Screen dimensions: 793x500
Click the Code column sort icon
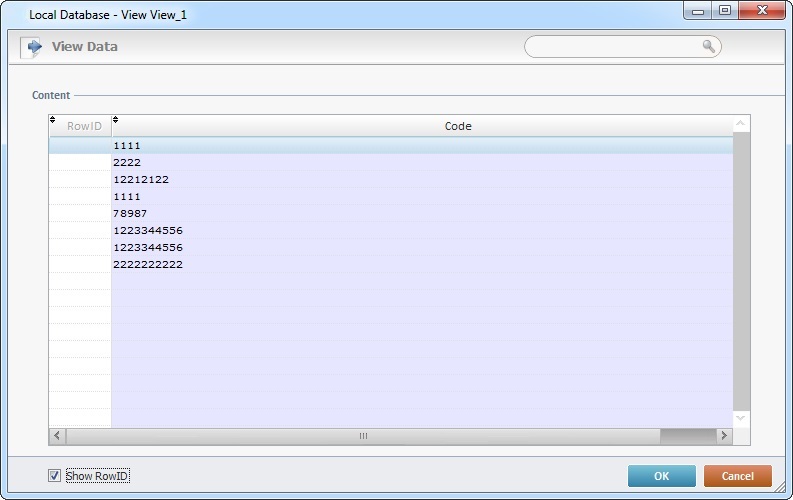pyautogui.click(x=115, y=120)
